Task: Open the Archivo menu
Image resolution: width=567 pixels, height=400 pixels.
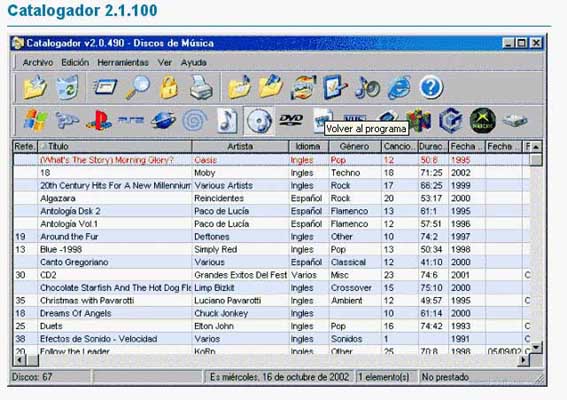Action: click(38, 63)
